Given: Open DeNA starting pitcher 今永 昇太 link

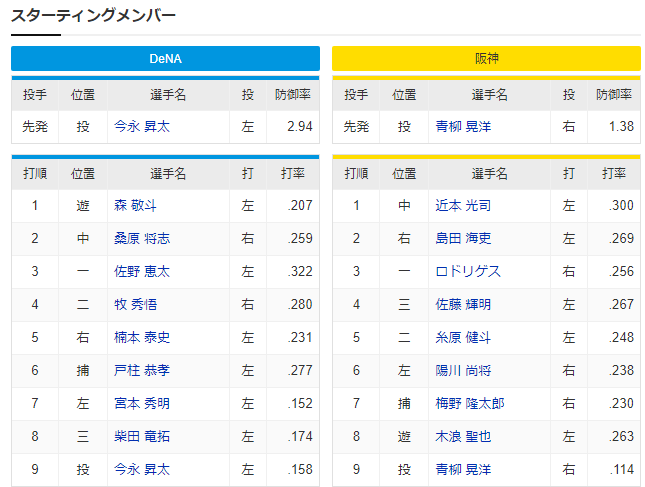Looking at the screenshot, I should click(142, 126).
